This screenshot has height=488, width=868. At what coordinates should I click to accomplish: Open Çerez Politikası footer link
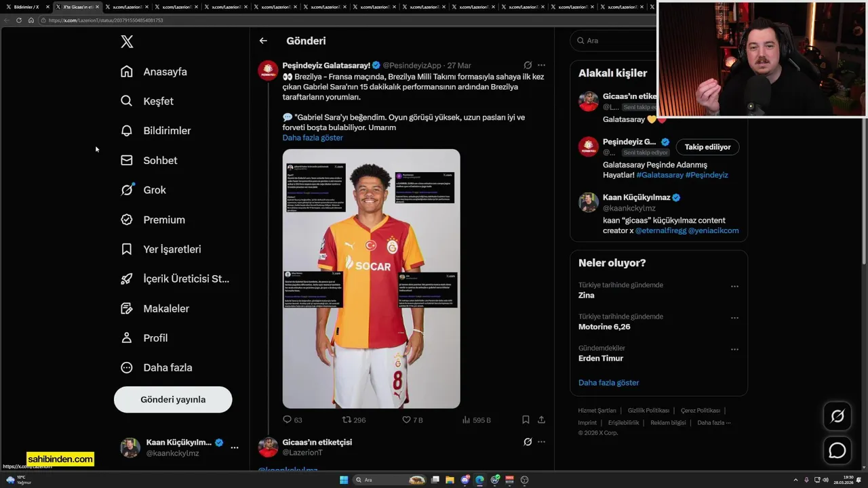click(701, 411)
